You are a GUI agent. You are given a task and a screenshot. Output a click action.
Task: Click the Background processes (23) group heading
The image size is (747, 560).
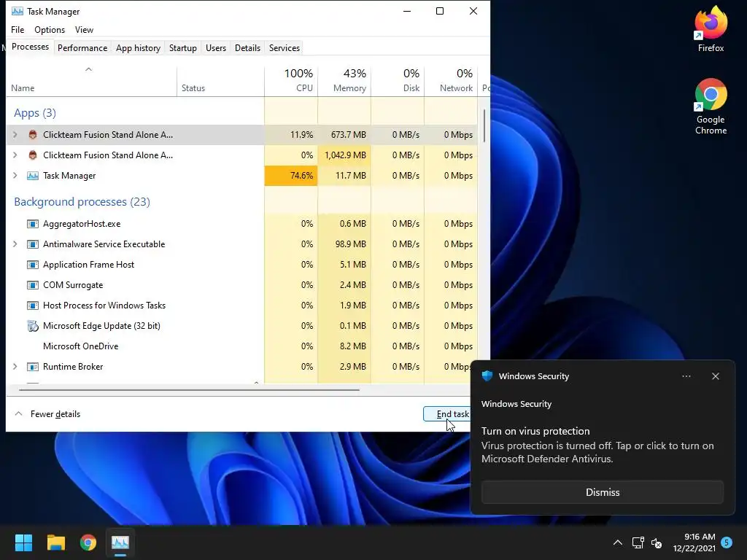click(x=82, y=202)
